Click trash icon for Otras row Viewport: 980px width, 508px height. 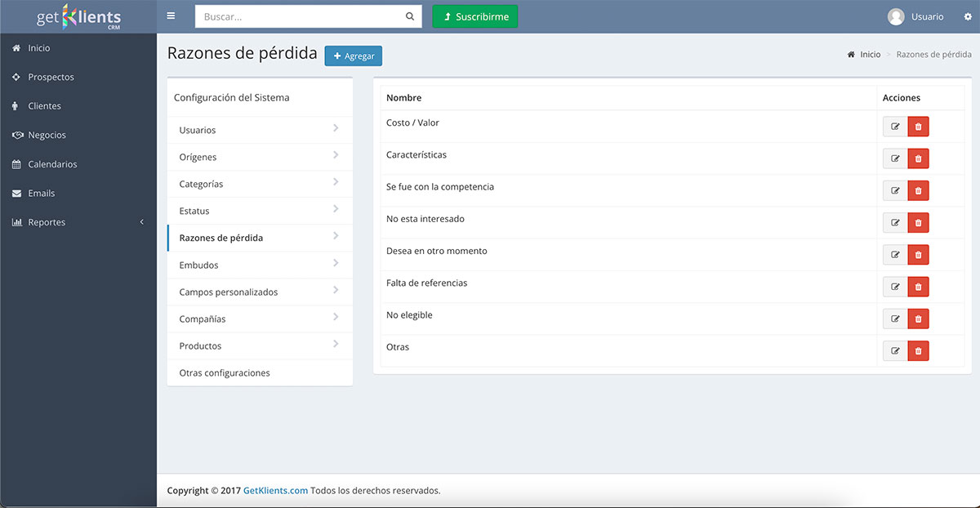pos(918,351)
